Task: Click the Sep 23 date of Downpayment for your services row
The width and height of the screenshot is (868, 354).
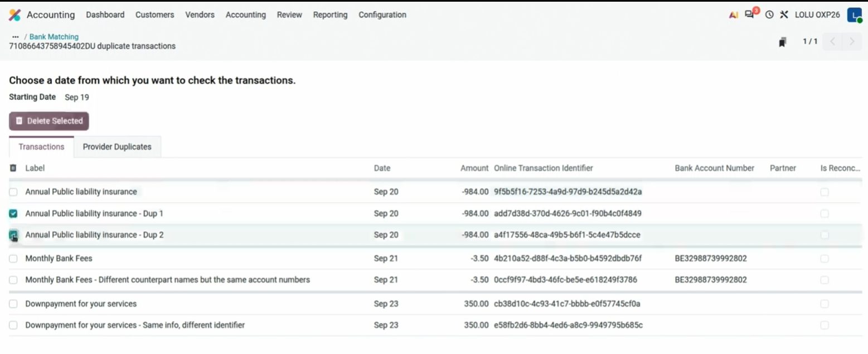Action: coord(386,304)
